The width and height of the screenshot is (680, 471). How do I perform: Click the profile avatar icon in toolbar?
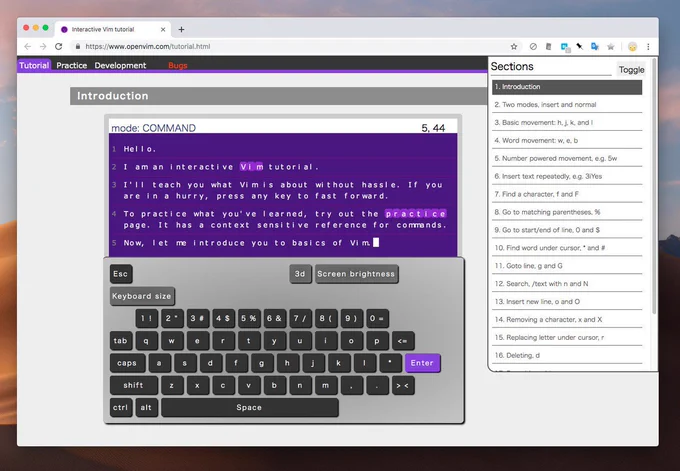(632, 46)
